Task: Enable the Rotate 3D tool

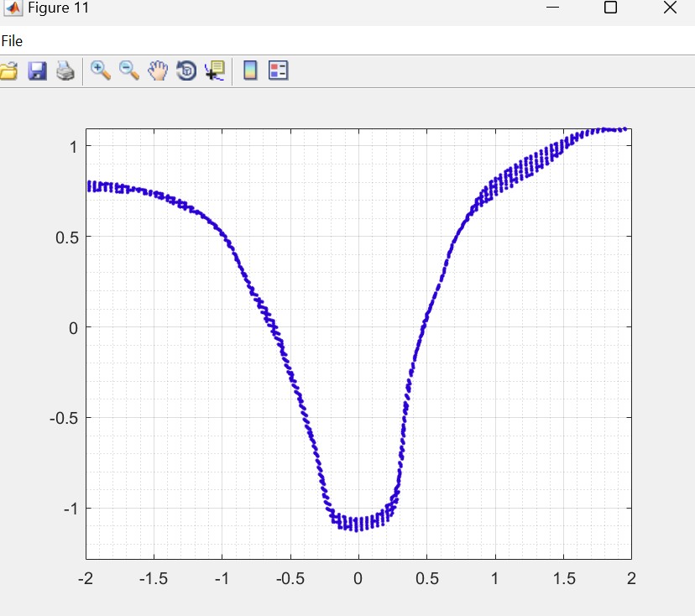Action: (186, 71)
